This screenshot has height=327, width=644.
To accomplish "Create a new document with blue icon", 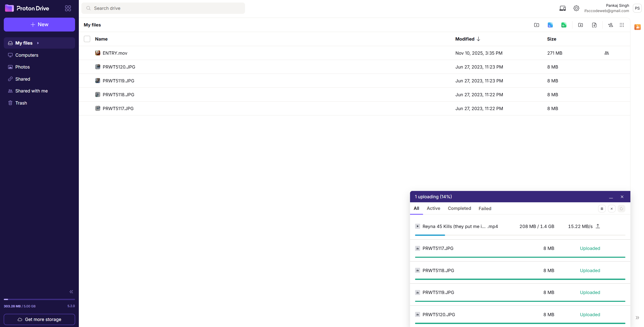I will pos(550,25).
